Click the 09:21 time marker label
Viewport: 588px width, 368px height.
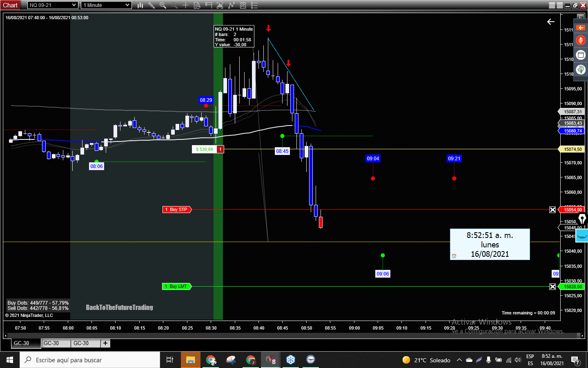[454, 158]
